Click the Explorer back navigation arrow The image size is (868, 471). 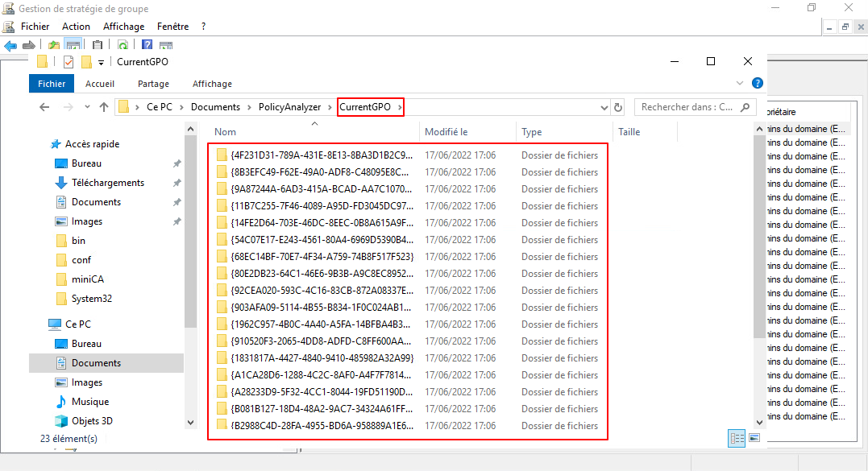coord(45,107)
